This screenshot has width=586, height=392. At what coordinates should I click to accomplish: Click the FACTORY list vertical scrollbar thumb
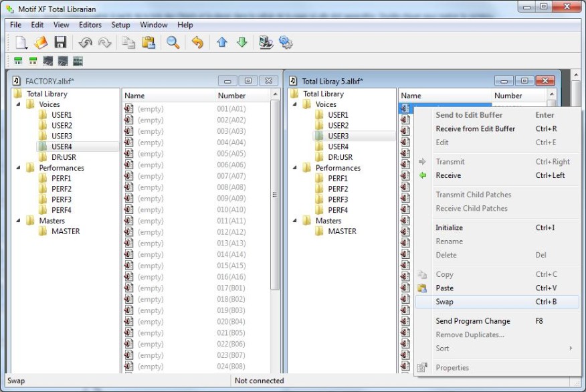(x=275, y=194)
